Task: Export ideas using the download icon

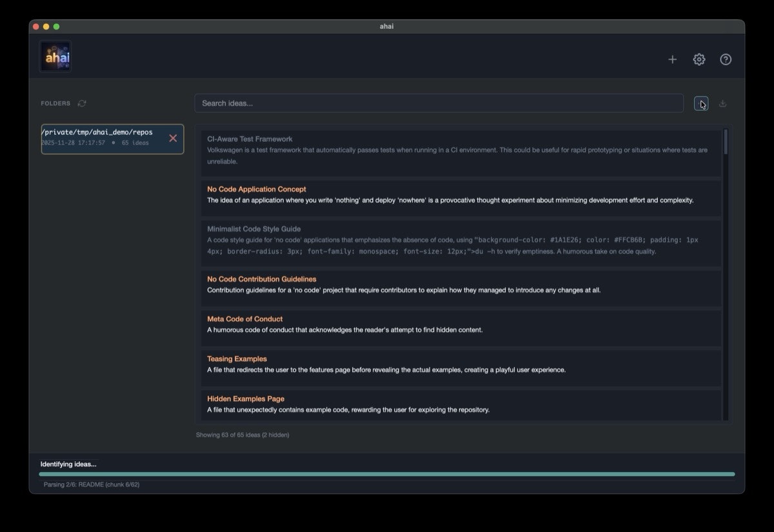Action: [722, 103]
